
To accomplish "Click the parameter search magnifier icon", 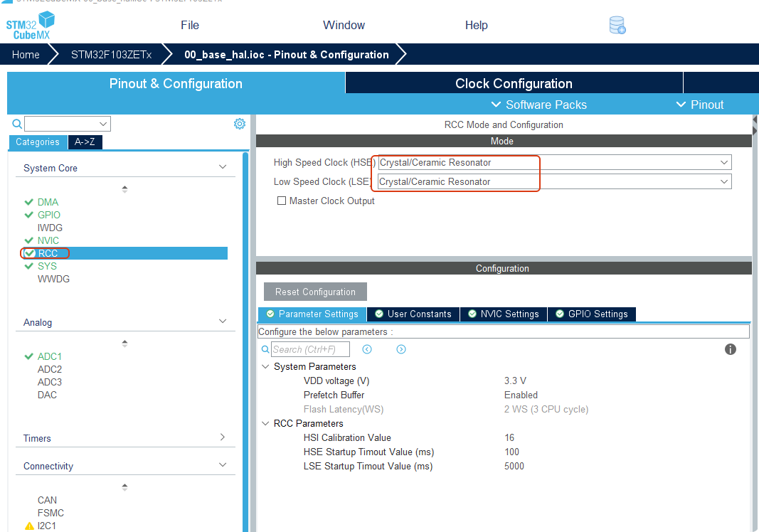I will [265, 349].
